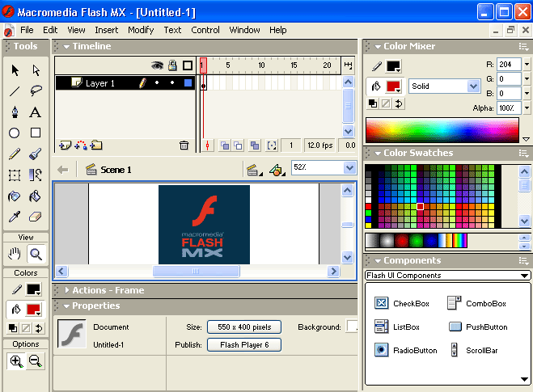533x392 pixels.
Task: Insert a layer folder
Action: 96,145
